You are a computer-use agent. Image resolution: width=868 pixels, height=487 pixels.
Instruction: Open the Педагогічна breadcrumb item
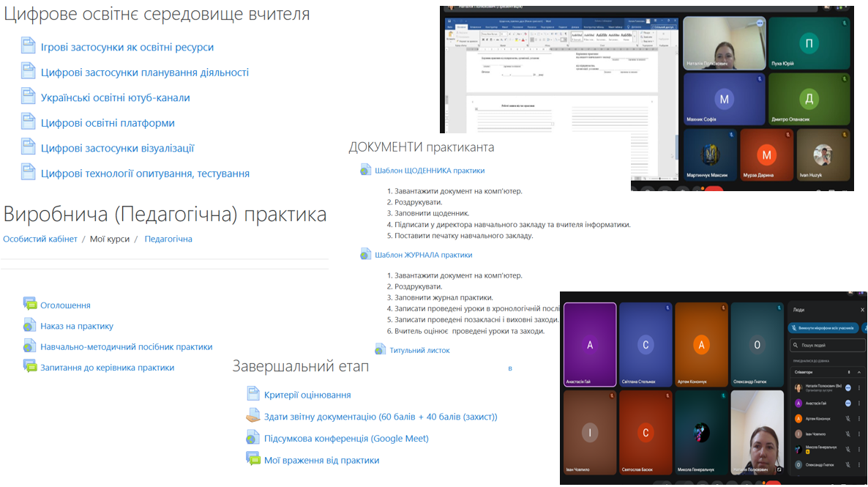coord(168,239)
